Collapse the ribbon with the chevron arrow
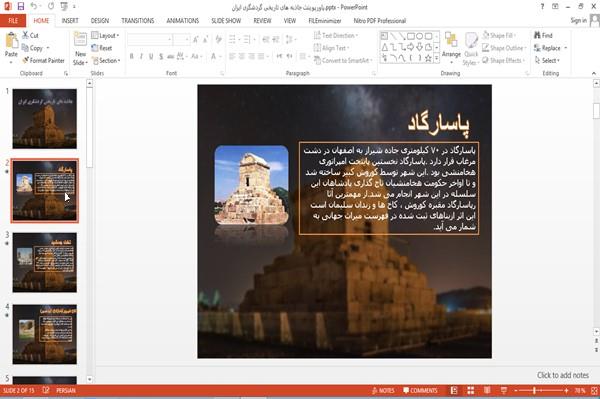600x399 pixels. coord(594,73)
